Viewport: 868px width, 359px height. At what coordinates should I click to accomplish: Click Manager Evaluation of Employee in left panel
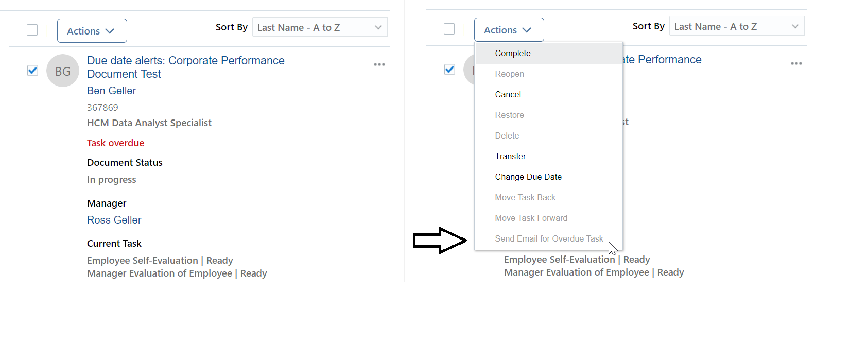click(177, 273)
